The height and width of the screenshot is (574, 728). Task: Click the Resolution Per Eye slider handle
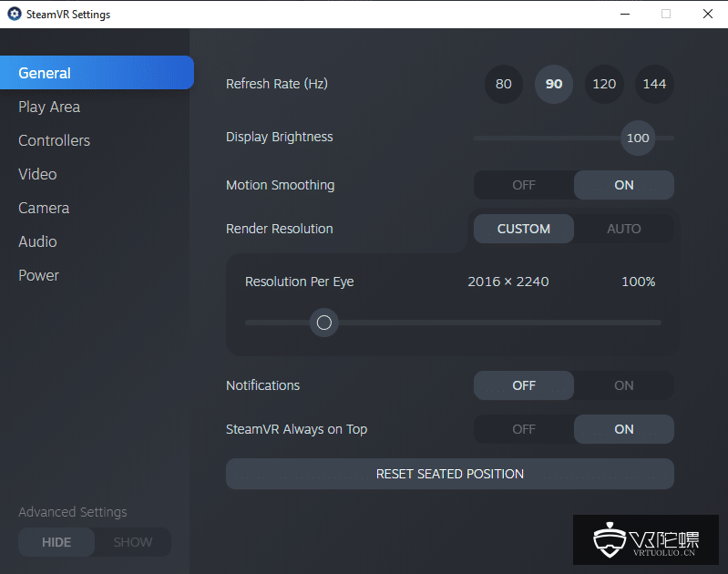coord(324,323)
